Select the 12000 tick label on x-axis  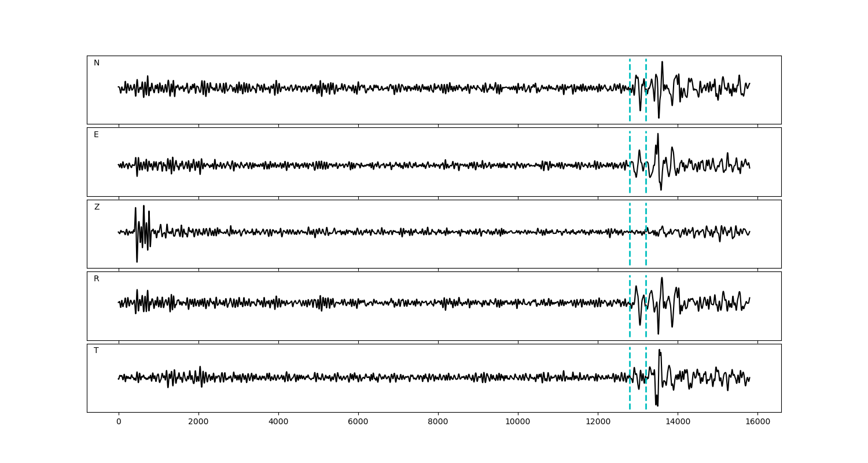click(598, 422)
